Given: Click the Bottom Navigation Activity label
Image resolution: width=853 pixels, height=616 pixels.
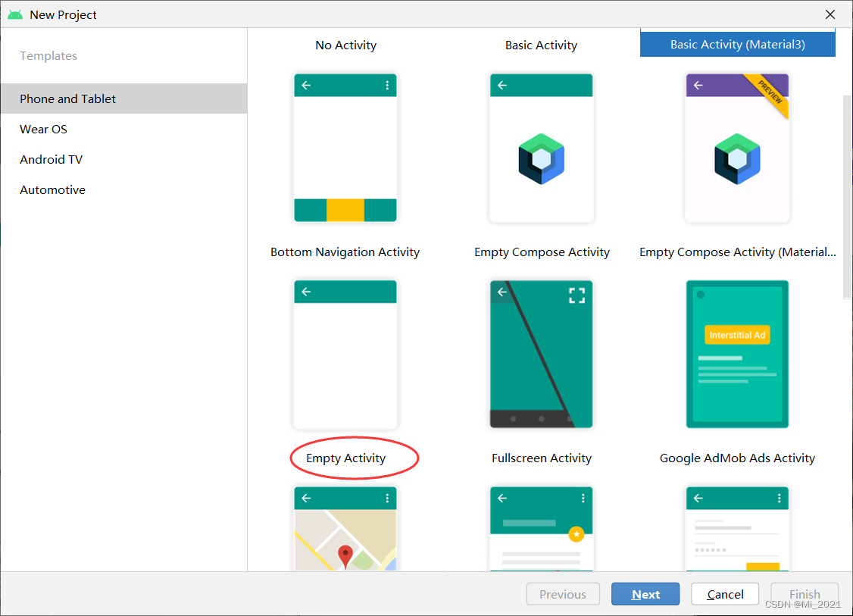Looking at the screenshot, I should pyautogui.click(x=345, y=252).
